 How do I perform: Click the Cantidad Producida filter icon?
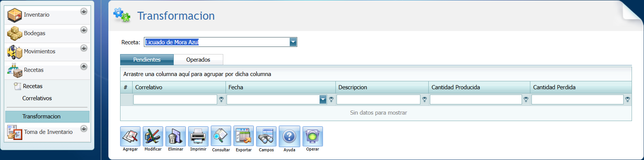[526, 99]
